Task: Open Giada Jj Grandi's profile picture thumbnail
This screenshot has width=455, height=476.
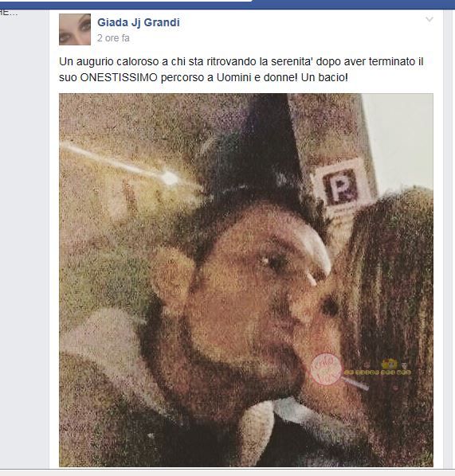Action: pyautogui.click(x=75, y=29)
